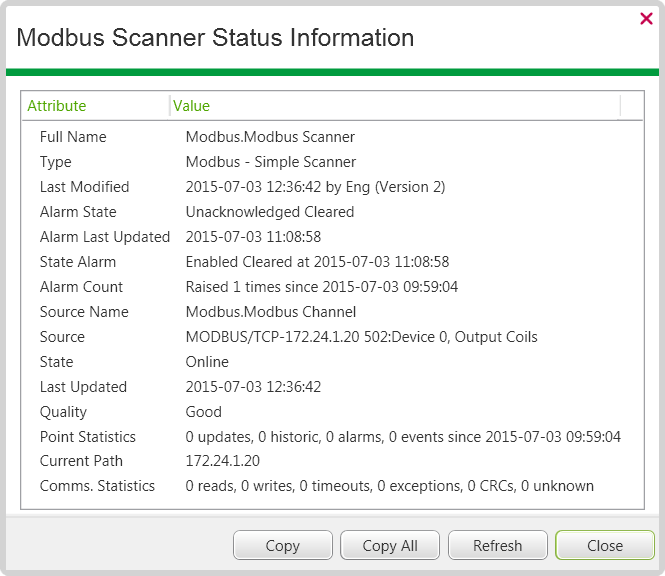Highlight the Alarm State row
The width and height of the screenshot is (665, 576).
[78, 212]
